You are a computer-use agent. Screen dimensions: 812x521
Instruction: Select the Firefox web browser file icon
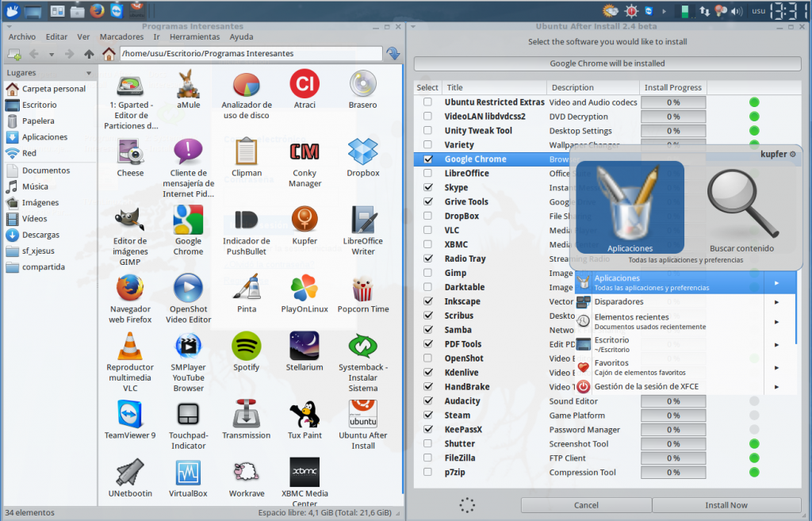(130, 287)
